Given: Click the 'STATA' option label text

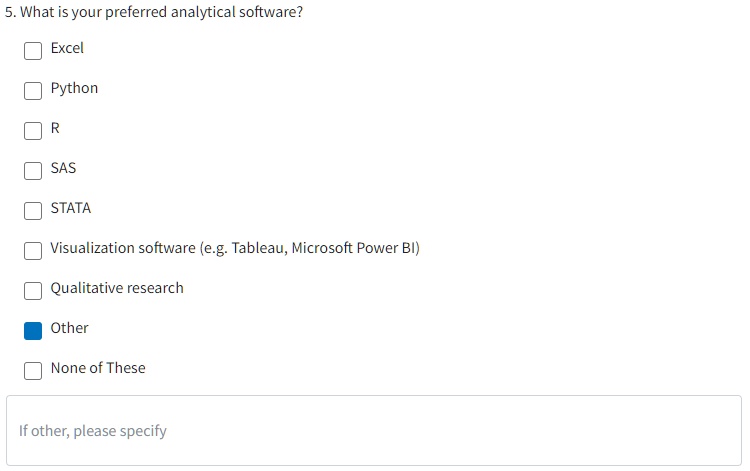Looking at the screenshot, I should coord(70,208).
